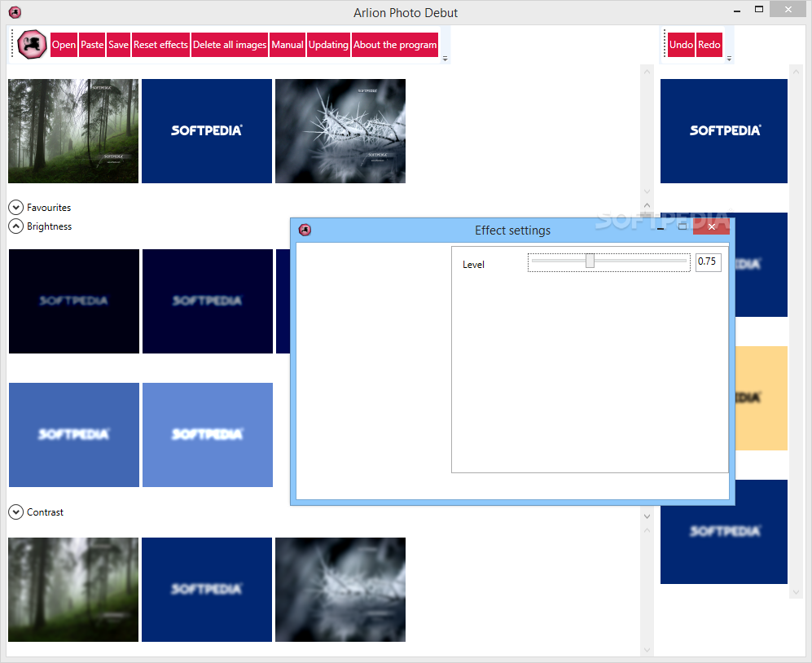Apply the darkest brightness preset thumbnail
Screen dimensions: 812x663
tap(74, 301)
